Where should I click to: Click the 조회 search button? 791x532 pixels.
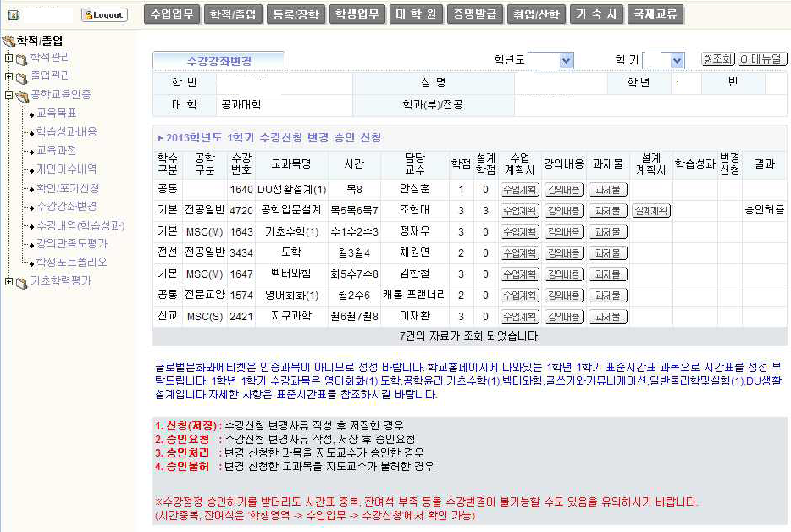pyautogui.click(x=717, y=59)
